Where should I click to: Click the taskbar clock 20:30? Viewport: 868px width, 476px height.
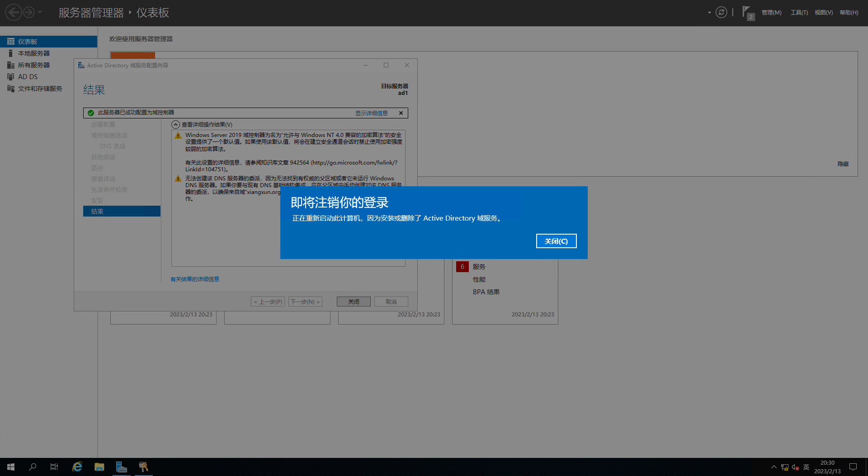[827, 463]
